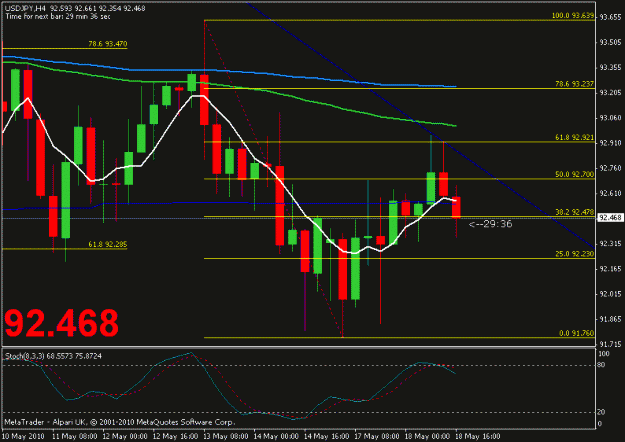
Task: Click '12 May 00:00' on the time axis
Action: click(x=125, y=436)
